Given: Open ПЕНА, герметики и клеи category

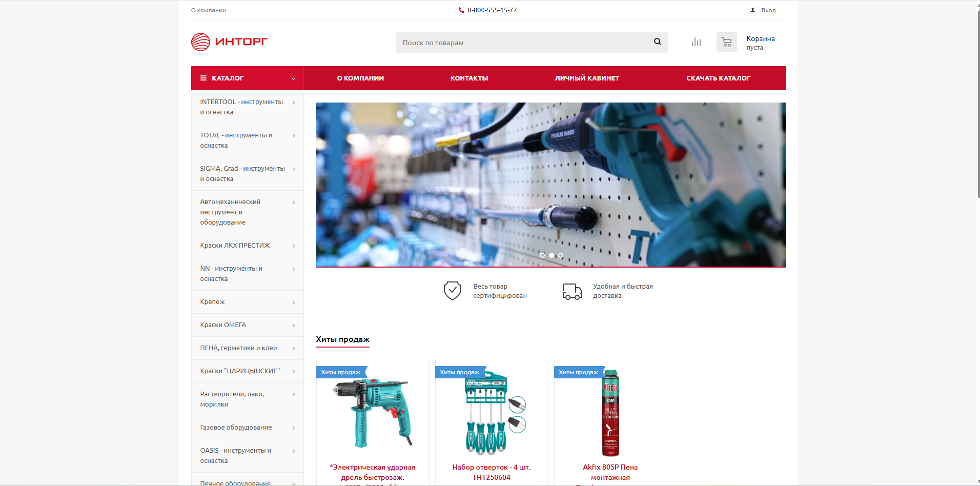Looking at the screenshot, I should coord(238,348).
